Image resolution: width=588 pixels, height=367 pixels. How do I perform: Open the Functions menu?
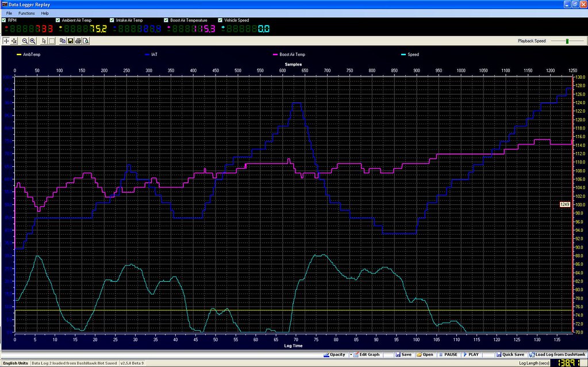[x=26, y=13]
